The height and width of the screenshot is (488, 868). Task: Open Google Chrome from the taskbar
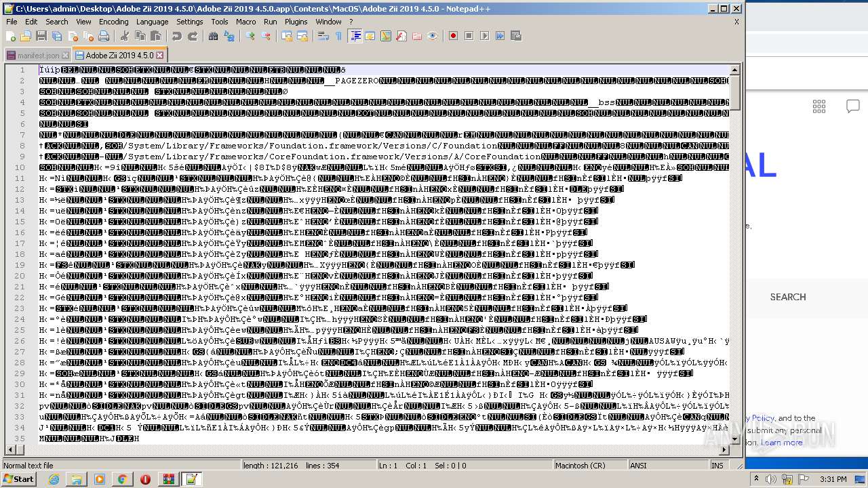click(x=122, y=479)
